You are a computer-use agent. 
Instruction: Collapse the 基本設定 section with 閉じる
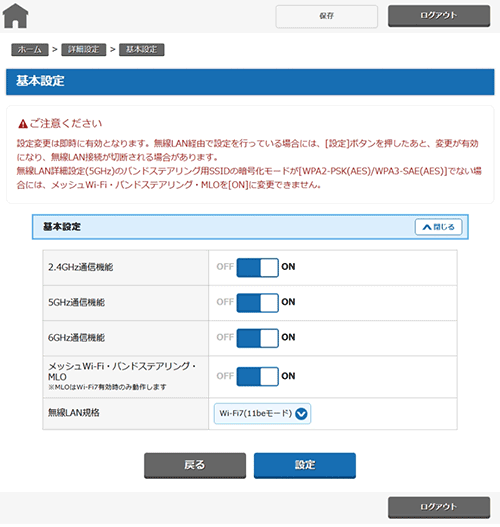click(x=439, y=227)
